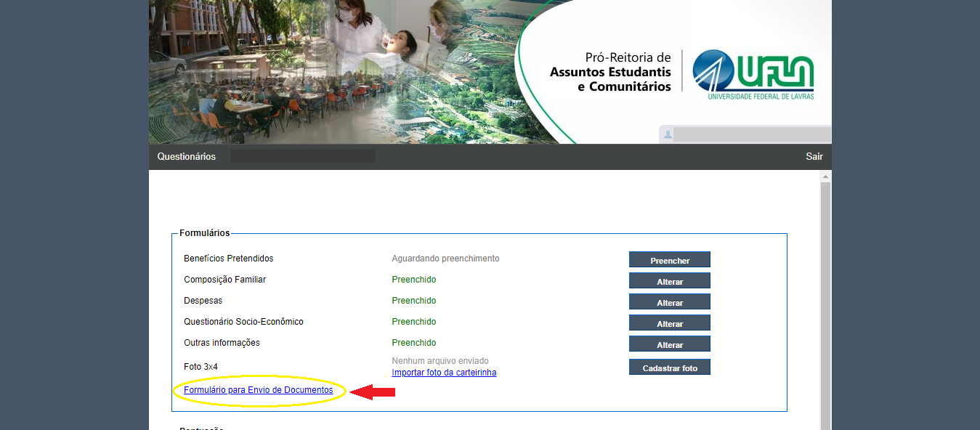Click the Formulários section heading
980x430 pixels.
tap(205, 233)
